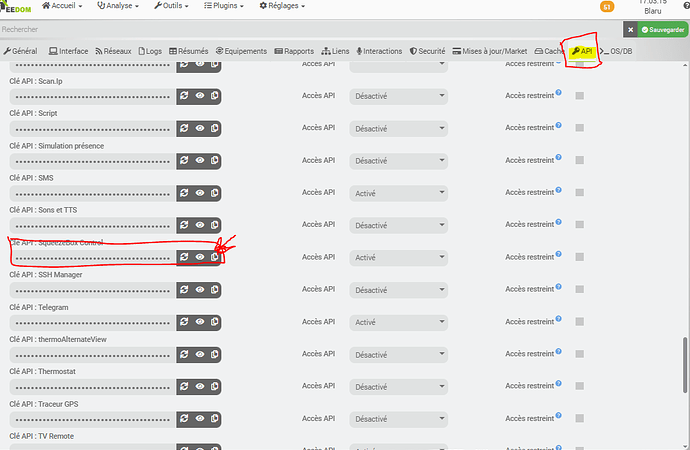Expand Accès API dropdown for Script
Image resolution: width=690 pixels, height=450 pixels.
point(398,128)
